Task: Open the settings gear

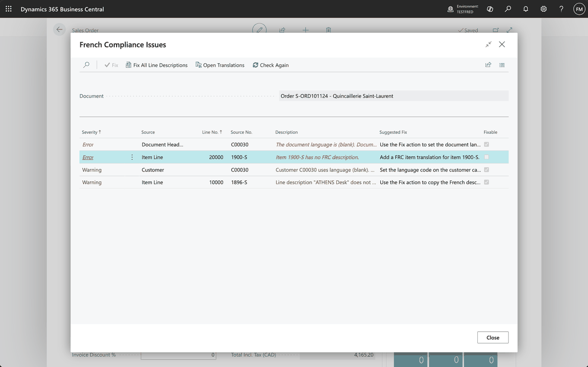Action: pyautogui.click(x=543, y=9)
